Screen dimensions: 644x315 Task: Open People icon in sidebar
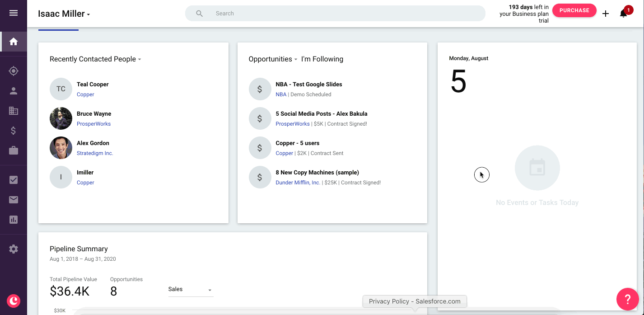pyautogui.click(x=14, y=91)
